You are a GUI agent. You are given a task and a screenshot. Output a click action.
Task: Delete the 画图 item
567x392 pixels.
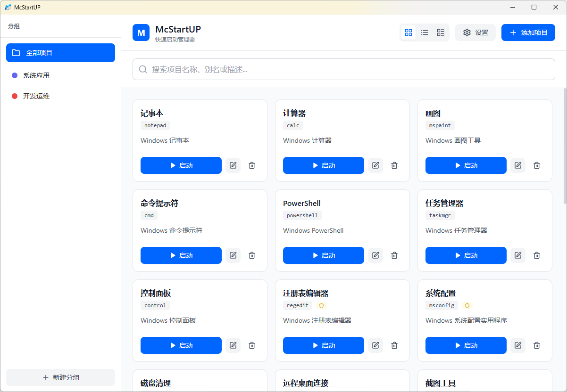pyautogui.click(x=537, y=165)
